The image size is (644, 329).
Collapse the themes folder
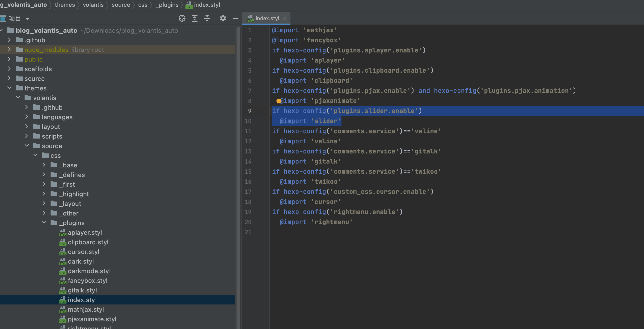[9, 88]
